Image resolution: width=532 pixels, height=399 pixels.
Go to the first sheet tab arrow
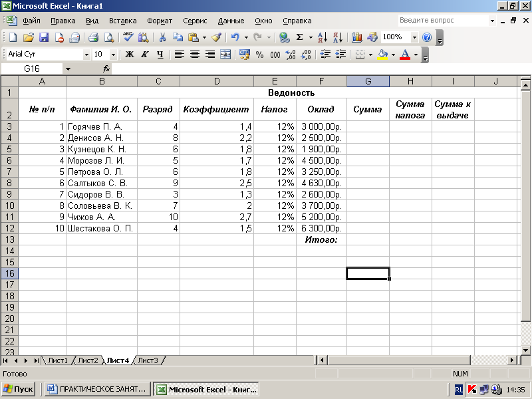click(x=5, y=360)
